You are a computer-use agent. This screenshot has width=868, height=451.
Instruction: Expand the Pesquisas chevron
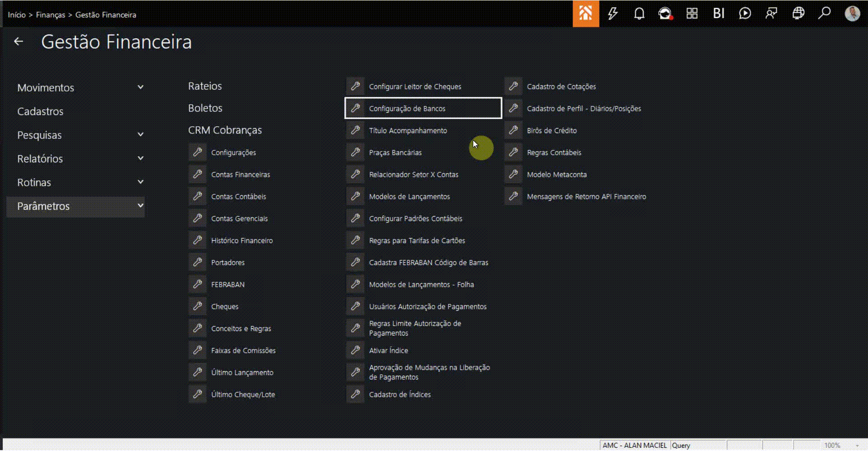(x=140, y=134)
